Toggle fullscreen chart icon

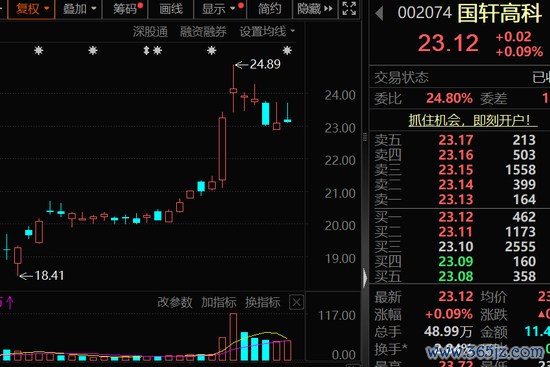click(x=349, y=8)
